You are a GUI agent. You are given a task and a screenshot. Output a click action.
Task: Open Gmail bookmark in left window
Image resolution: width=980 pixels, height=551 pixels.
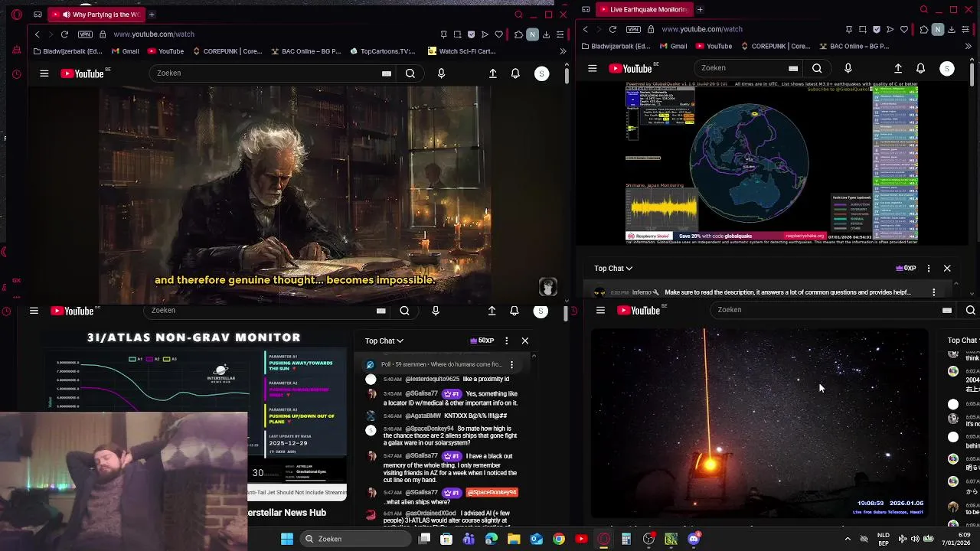(x=125, y=51)
